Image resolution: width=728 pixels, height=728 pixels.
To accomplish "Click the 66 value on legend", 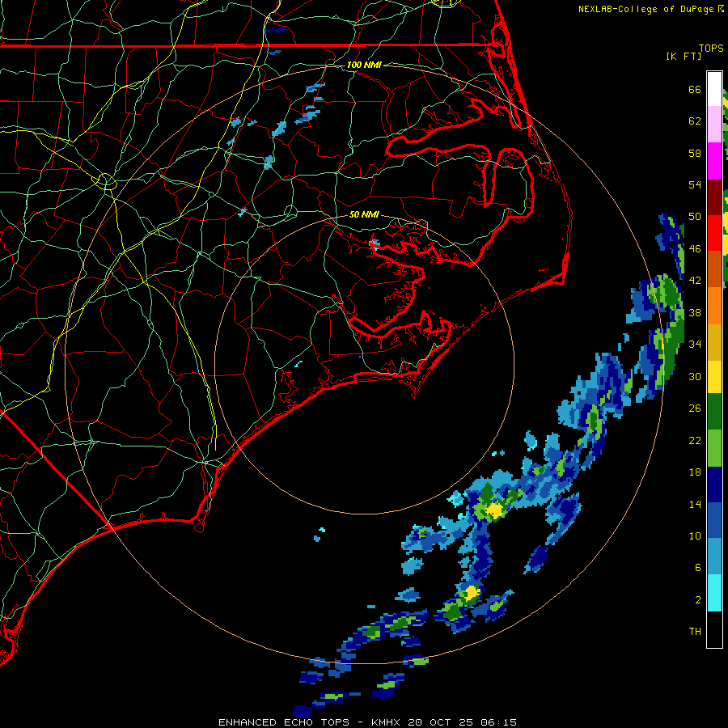I will [695, 89].
